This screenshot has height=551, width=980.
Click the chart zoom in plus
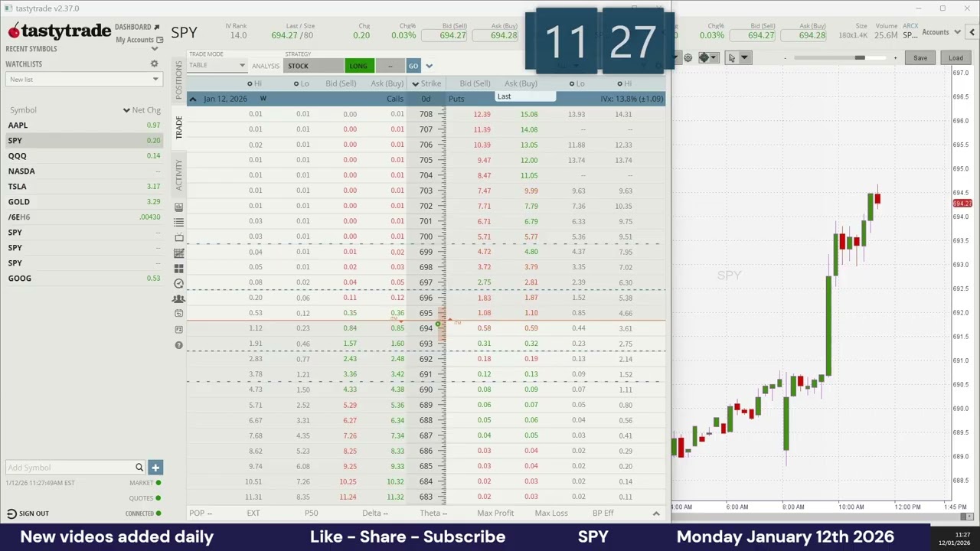tap(895, 58)
